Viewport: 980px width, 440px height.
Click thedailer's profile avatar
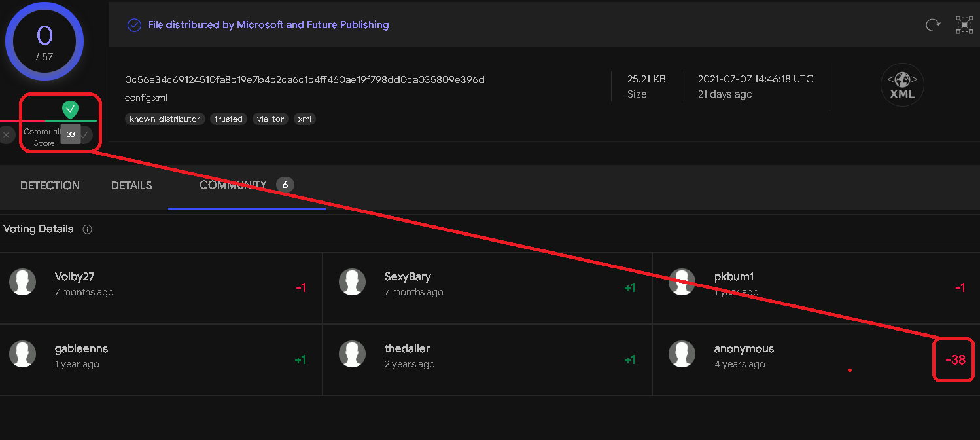pos(353,354)
